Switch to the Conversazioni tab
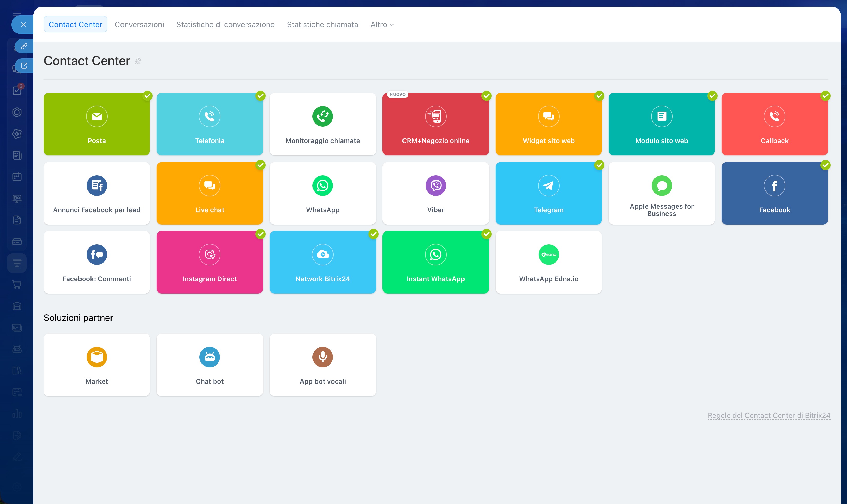 coord(139,24)
